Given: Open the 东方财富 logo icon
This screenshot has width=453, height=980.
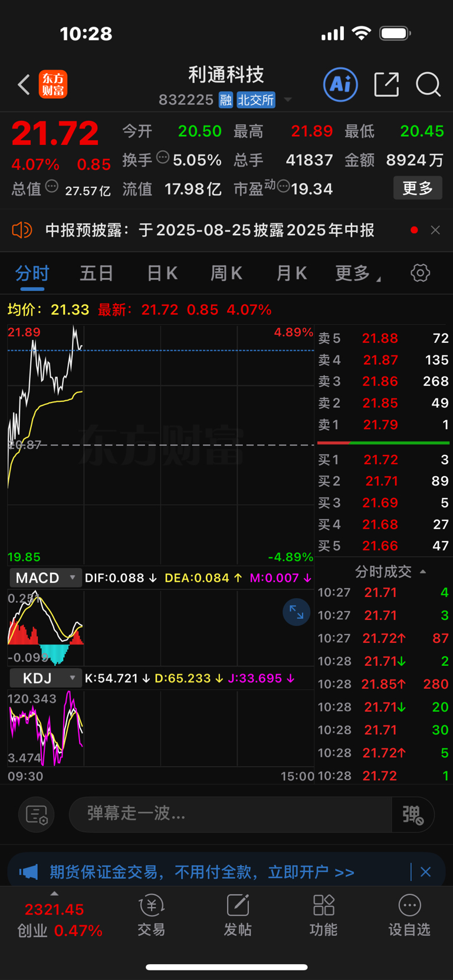Looking at the screenshot, I should click(53, 84).
